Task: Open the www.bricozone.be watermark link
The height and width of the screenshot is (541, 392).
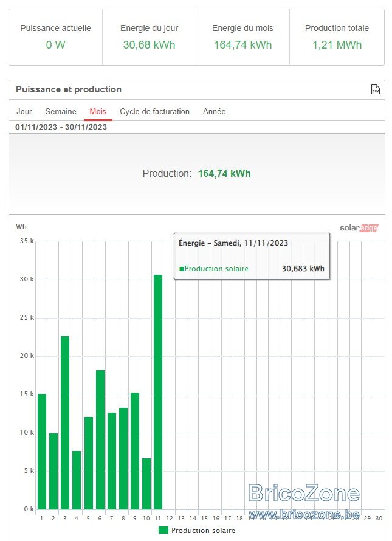Action: pyautogui.click(x=304, y=514)
